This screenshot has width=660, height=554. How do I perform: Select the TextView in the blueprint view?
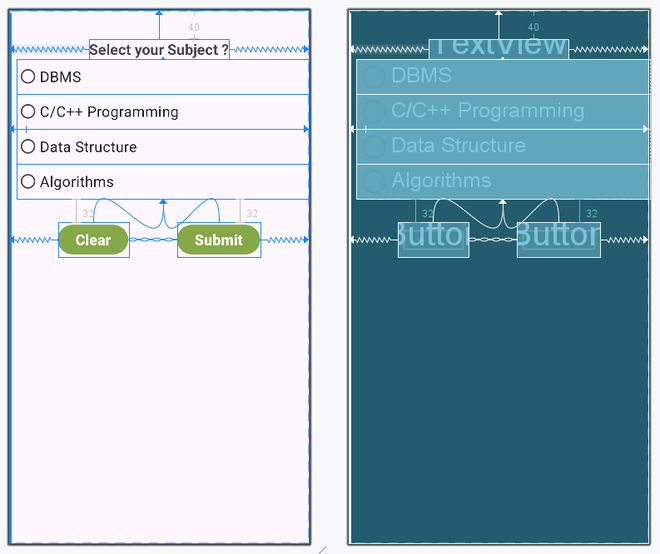coord(499,49)
